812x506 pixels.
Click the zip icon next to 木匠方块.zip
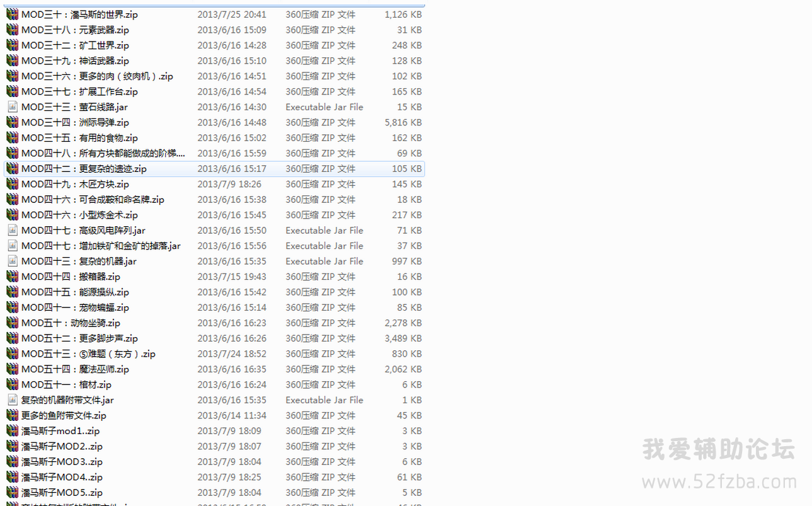pos(12,184)
